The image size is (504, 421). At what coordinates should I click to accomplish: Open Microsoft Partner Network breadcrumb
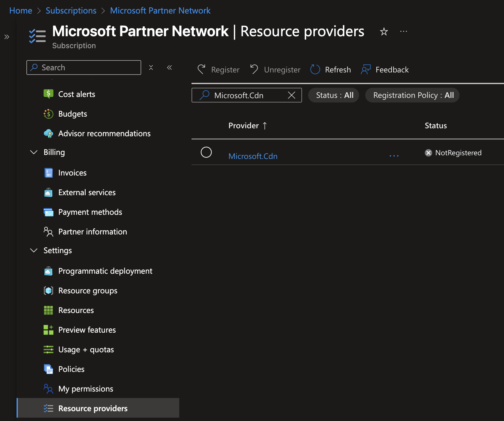(160, 10)
